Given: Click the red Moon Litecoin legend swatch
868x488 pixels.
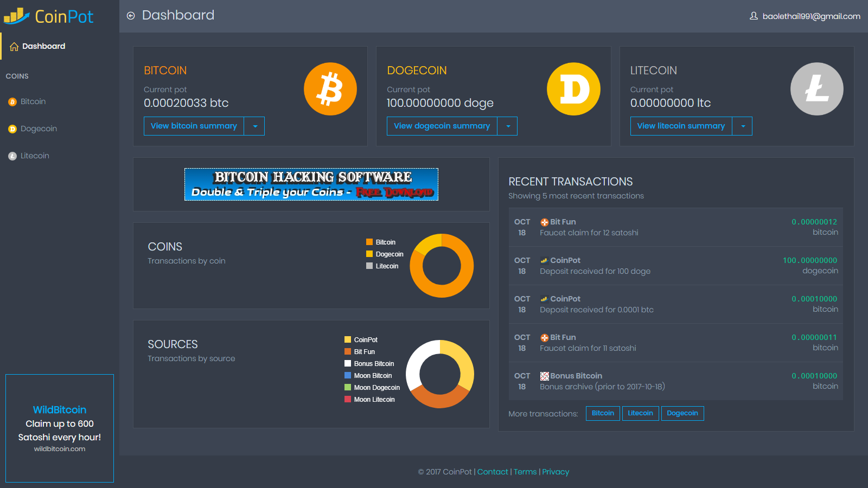Looking at the screenshot, I should pos(348,400).
